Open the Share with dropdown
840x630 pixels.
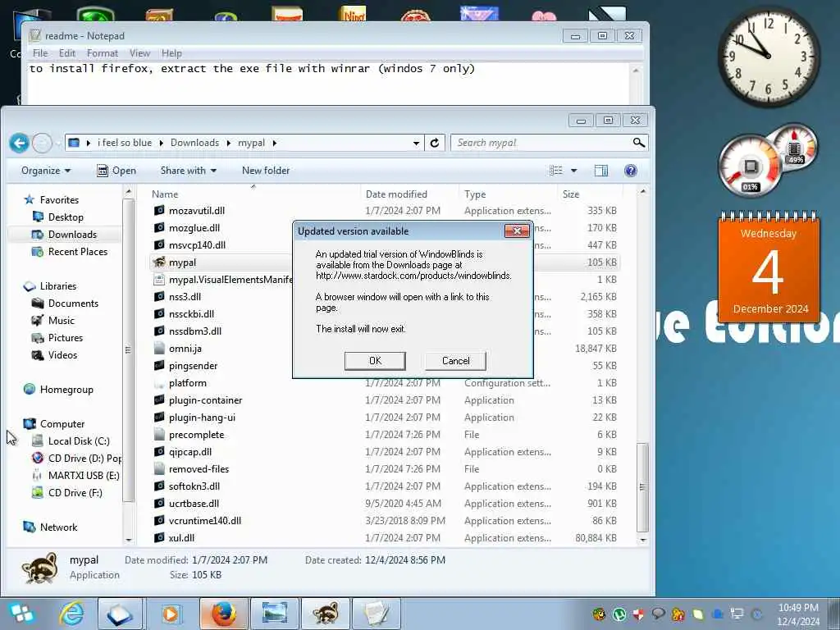tap(188, 171)
